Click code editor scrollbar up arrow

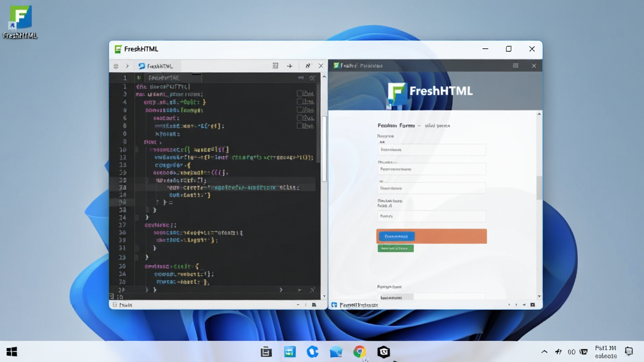(324, 77)
